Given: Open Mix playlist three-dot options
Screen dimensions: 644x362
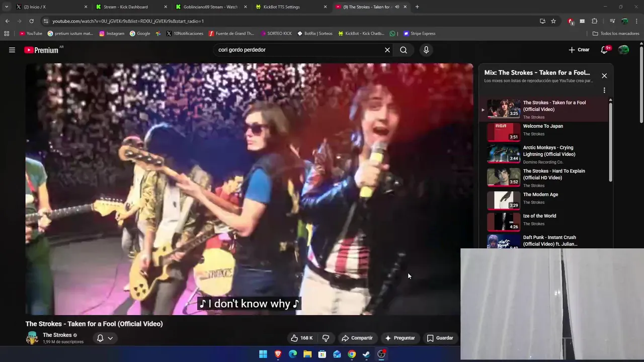Looking at the screenshot, I should 604,90.
